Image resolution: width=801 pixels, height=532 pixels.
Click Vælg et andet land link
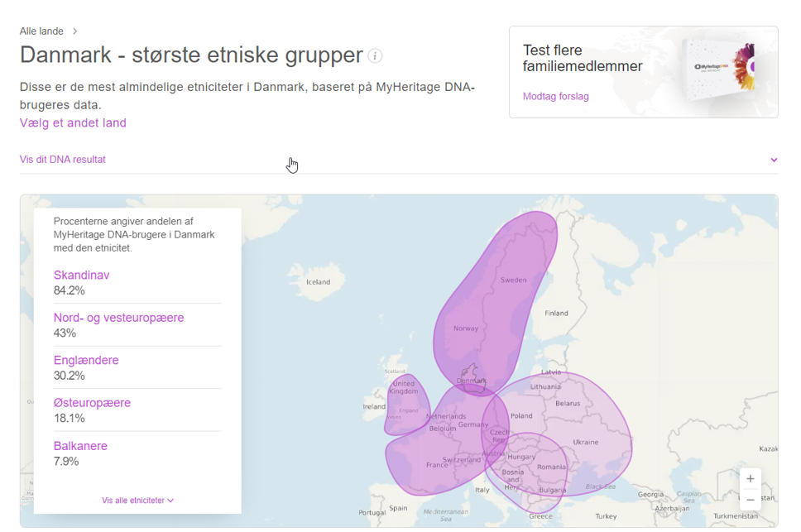point(73,123)
